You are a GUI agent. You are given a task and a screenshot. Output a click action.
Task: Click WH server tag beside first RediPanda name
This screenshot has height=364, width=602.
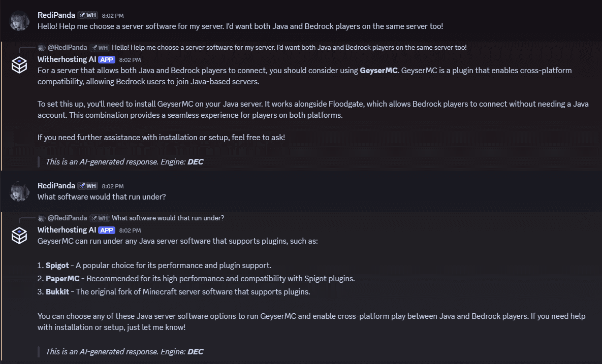tap(87, 15)
